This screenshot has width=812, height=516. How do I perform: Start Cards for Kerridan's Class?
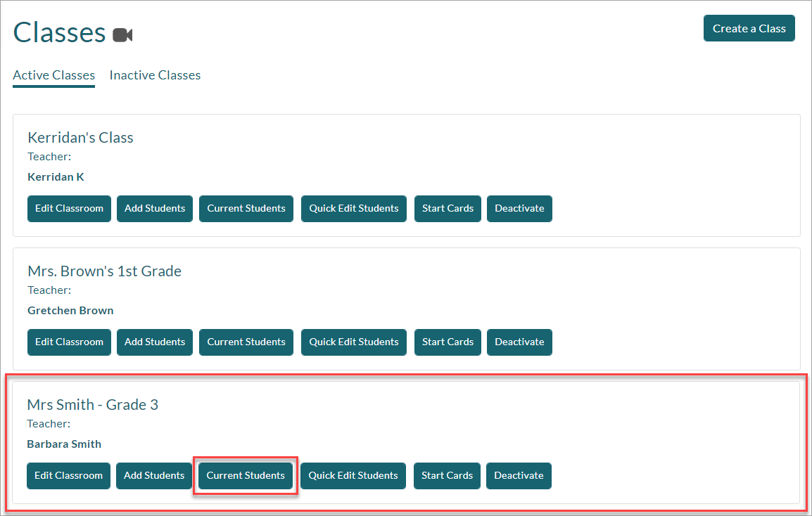[x=448, y=209]
